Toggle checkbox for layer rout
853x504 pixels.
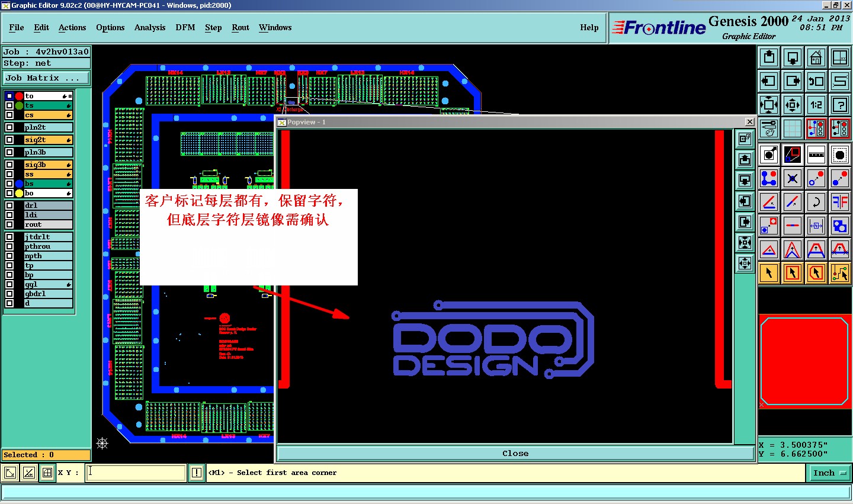click(x=9, y=224)
